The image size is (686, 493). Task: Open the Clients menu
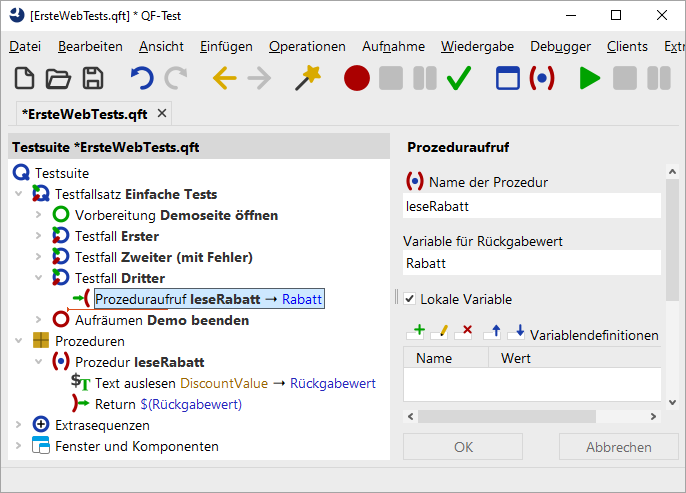click(x=627, y=46)
